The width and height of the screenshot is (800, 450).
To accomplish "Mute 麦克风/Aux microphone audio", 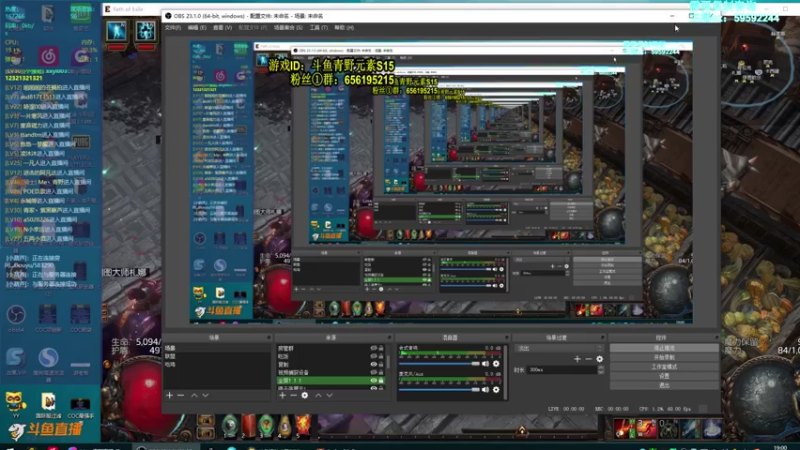I will click(x=485, y=390).
